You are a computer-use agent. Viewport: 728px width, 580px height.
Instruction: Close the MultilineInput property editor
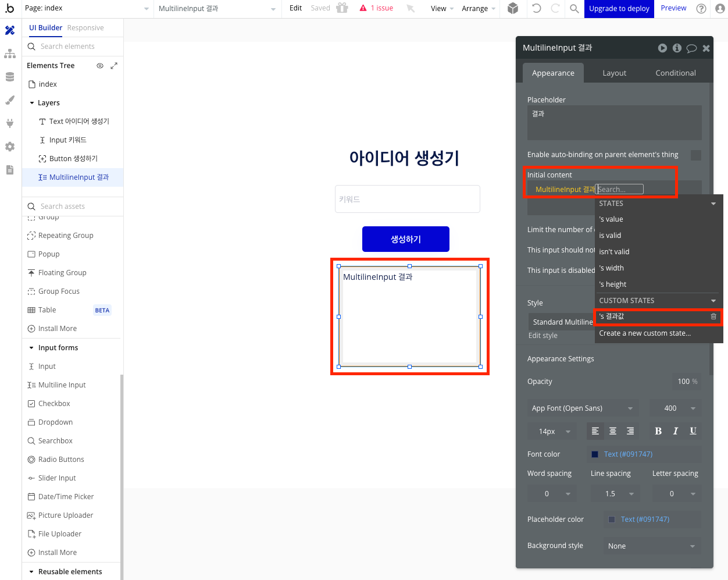[706, 48]
